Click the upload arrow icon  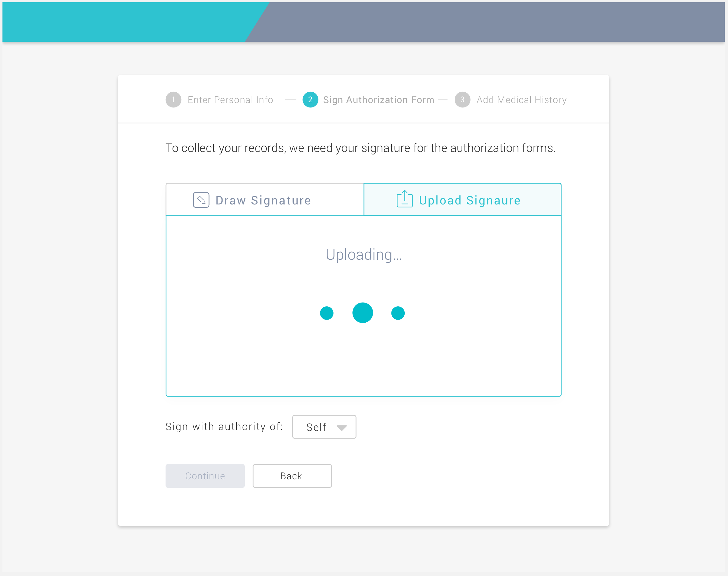click(x=404, y=199)
